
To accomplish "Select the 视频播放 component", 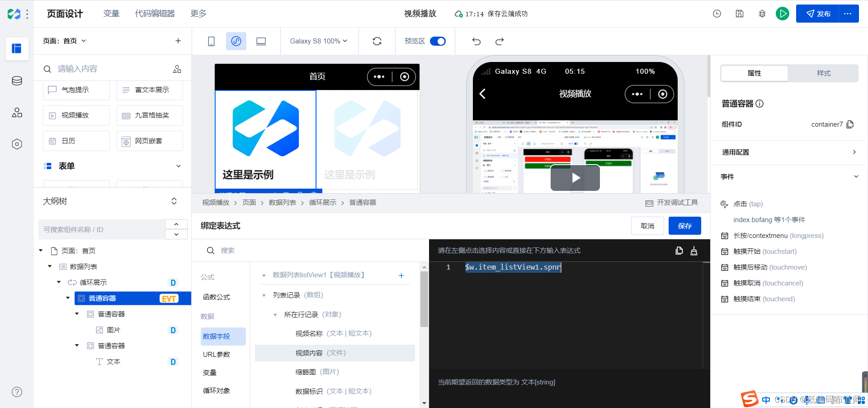I will tap(76, 115).
